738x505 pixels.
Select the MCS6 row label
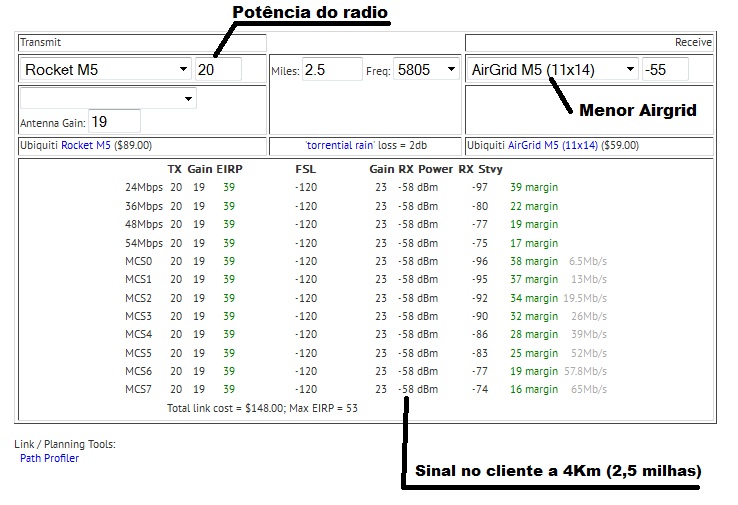(x=138, y=371)
